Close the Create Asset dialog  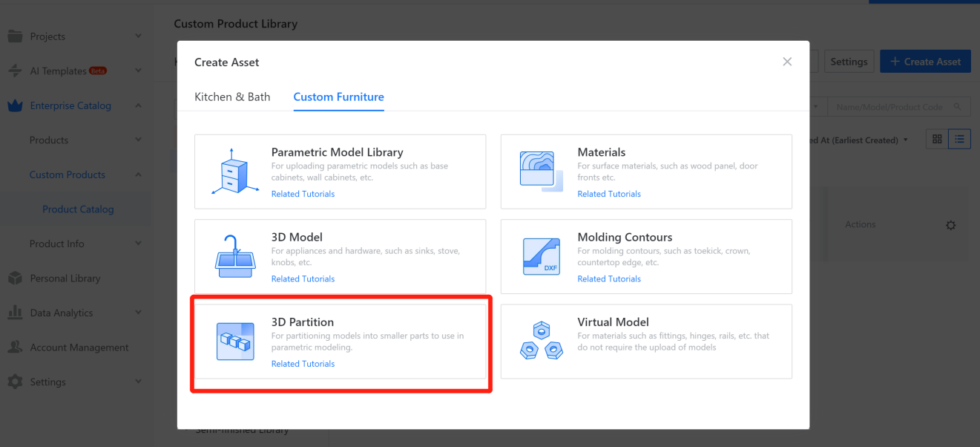[x=787, y=62]
